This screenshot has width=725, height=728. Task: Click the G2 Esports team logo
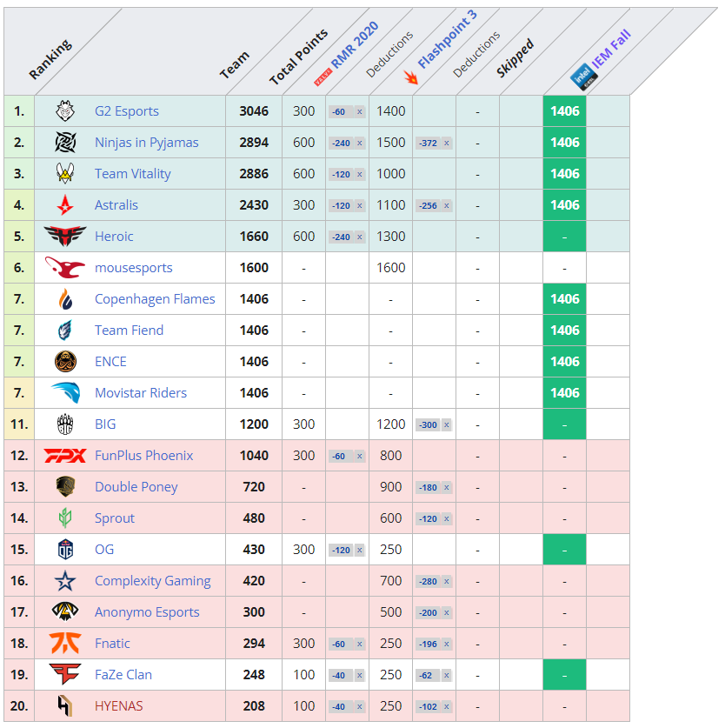coord(65,111)
